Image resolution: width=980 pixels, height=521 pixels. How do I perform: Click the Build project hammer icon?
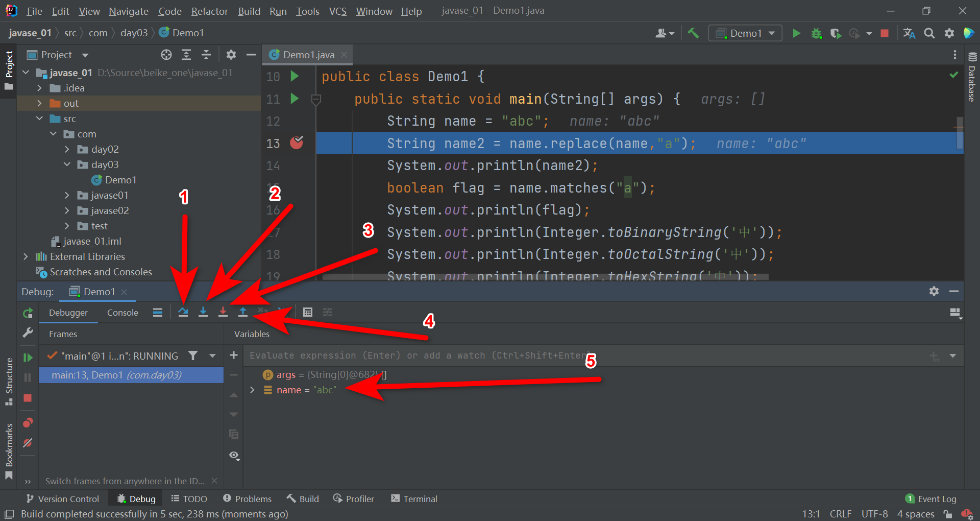coord(693,33)
